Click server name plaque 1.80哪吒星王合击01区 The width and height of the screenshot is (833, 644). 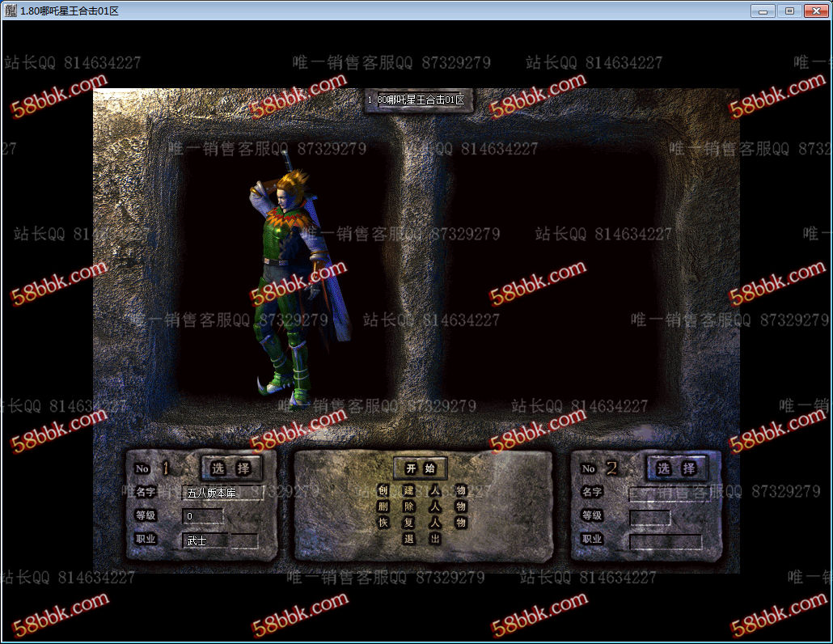click(418, 100)
